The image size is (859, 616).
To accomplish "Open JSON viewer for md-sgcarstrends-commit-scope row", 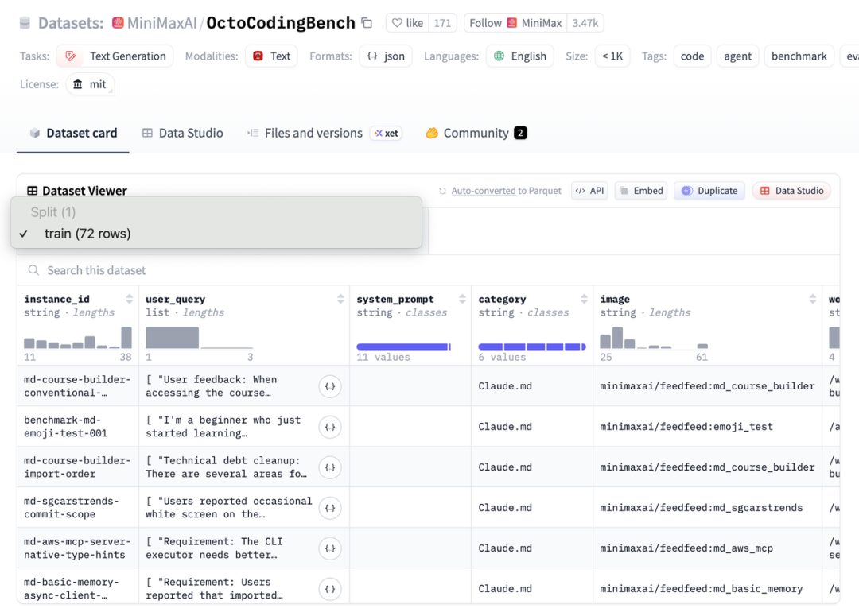I will click(330, 508).
